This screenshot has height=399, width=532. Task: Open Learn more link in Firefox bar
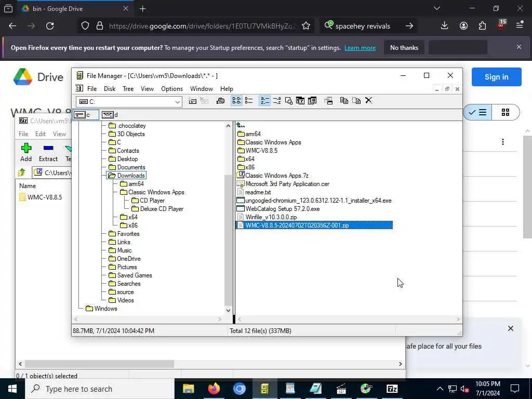(x=360, y=48)
